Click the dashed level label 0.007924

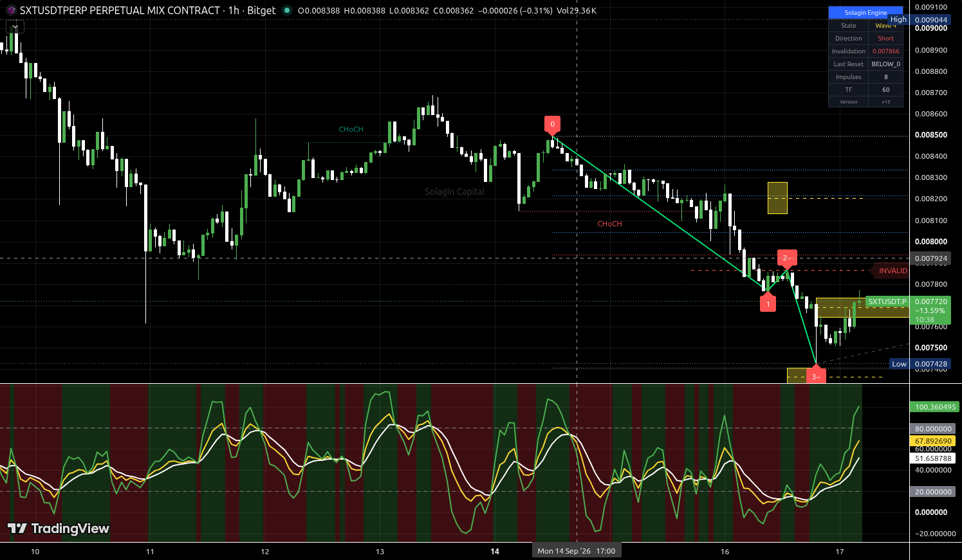click(x=931, y=258)
